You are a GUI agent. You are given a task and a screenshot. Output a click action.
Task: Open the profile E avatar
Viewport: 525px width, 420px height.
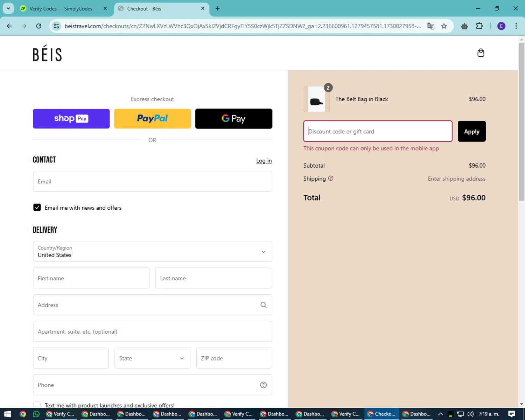(x=501, y=26)
